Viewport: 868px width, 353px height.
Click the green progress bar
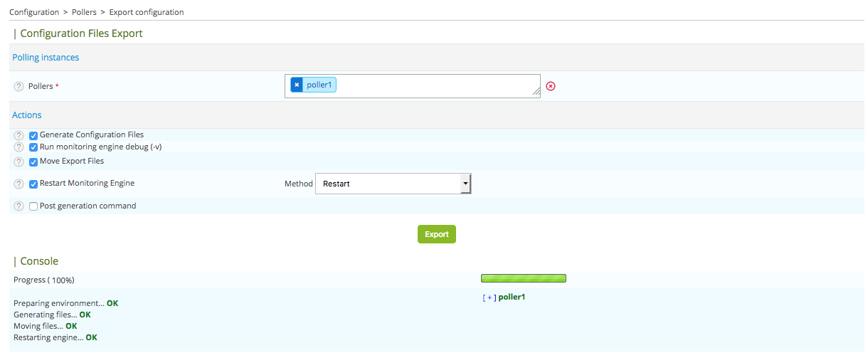click(523, 278)
